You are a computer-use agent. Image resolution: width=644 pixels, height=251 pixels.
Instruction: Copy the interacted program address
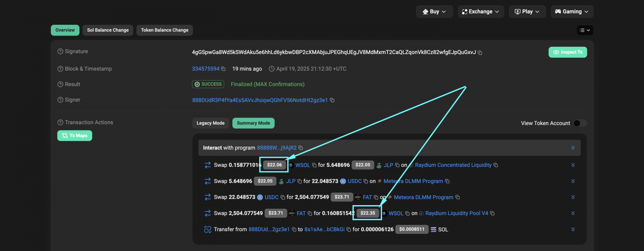(x=301, y=148)
